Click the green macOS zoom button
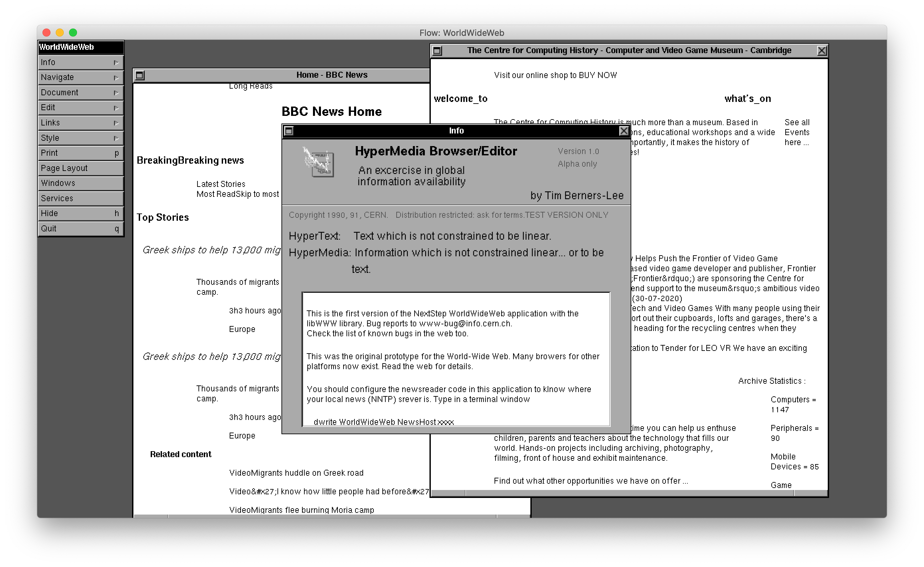 [x=73, y=33]
